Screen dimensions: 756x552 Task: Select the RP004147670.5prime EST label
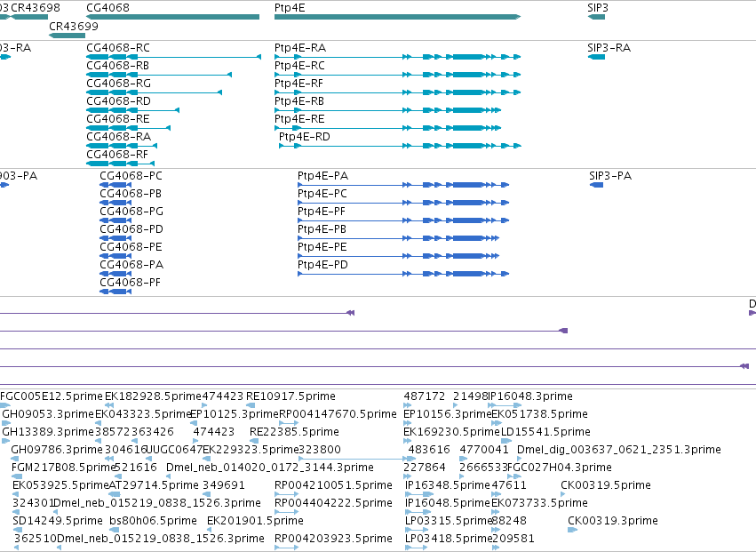click(x=338, y=414)
